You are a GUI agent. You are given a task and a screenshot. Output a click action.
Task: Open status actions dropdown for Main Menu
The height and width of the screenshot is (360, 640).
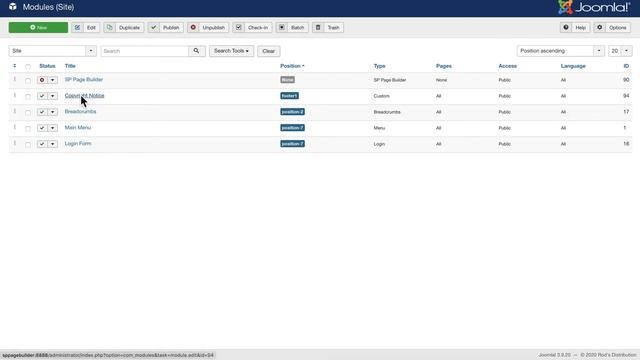point(53,128)
